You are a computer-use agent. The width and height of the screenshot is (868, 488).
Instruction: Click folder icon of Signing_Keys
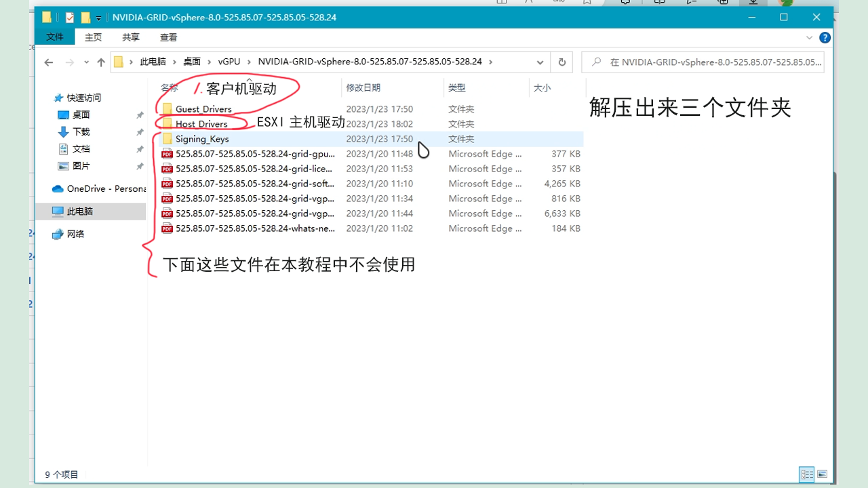click(x=167, y=139)
